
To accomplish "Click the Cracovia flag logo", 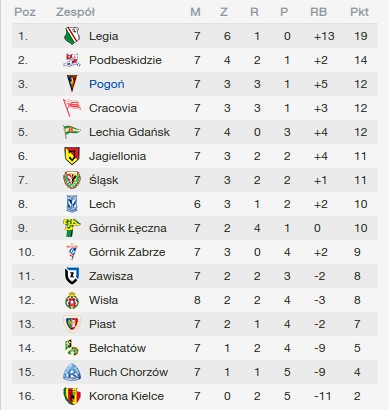I will [x=72, y=108].
